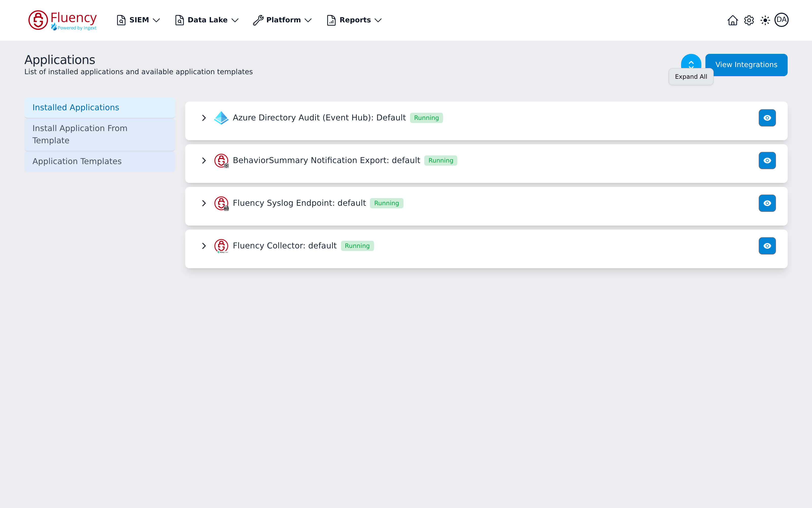View BehaviorSummary Notification Export with eye button
This screenshot has height=508, width=812.
767,161
